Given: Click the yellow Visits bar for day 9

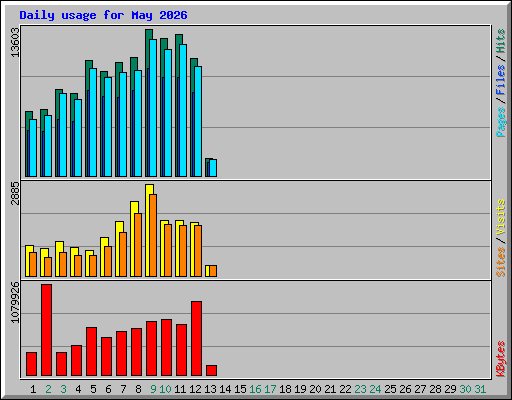Looking at the screenshot, I should pos(147,230).
